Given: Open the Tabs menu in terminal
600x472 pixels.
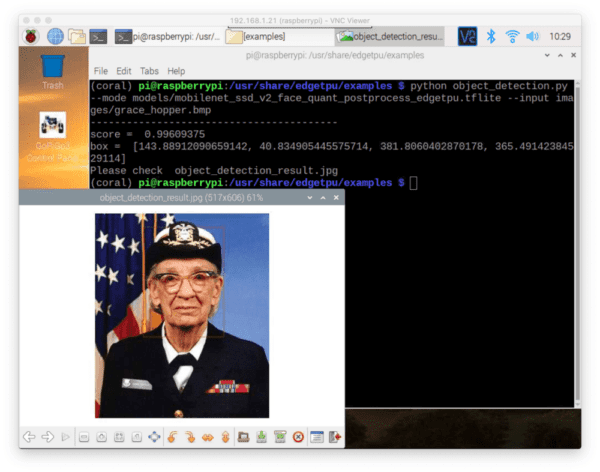Looking at the screenshot, I should pyautogui.click(x=149, y=71).
